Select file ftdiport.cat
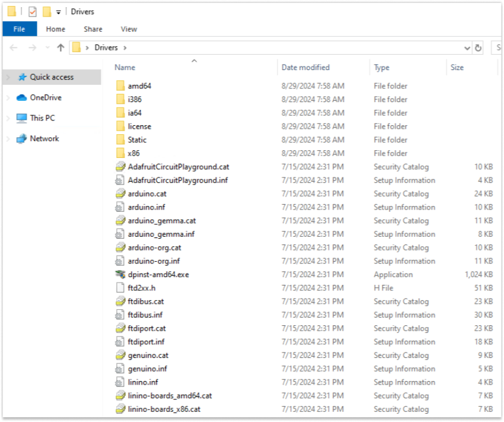 click(x=146, y=328)
